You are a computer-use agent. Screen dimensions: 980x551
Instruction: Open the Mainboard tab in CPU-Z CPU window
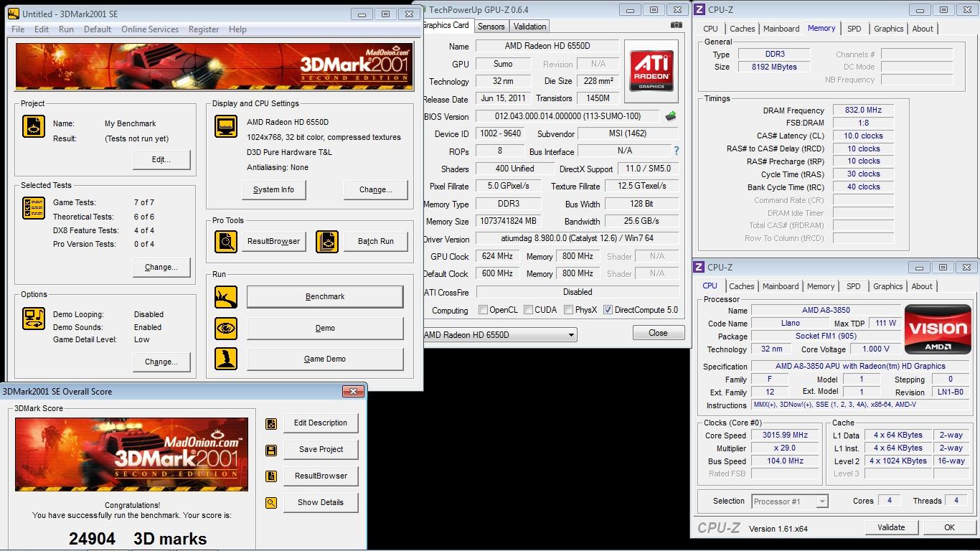[x=781, y=286]
